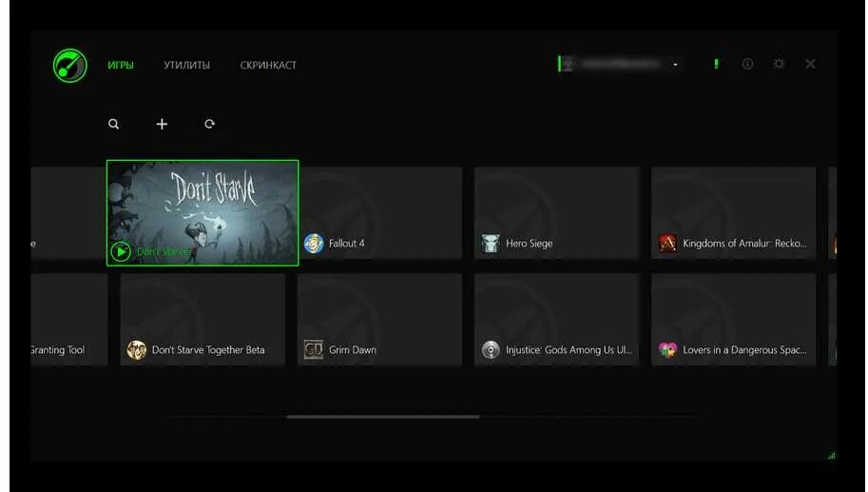This screenshot has height=492, width=868.
Task: Select the Lovers in a Dangerous Spac... tile
Action: pos(734,319)
